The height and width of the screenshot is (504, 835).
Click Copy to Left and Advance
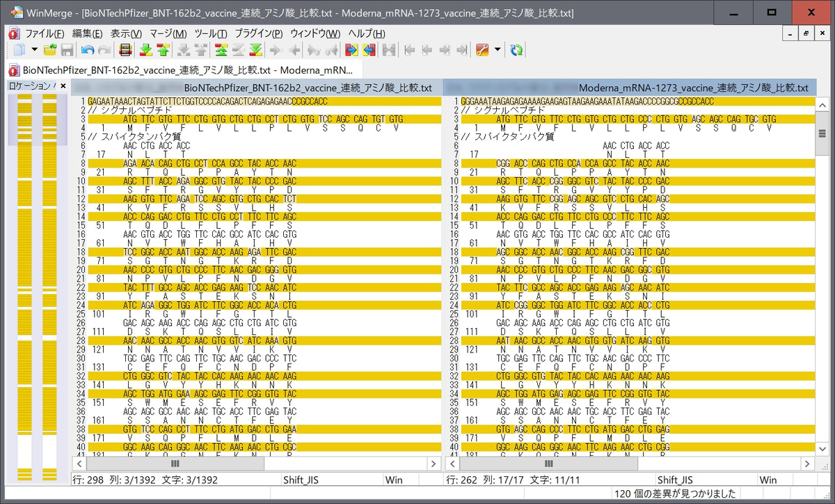[x=331, y=50]
